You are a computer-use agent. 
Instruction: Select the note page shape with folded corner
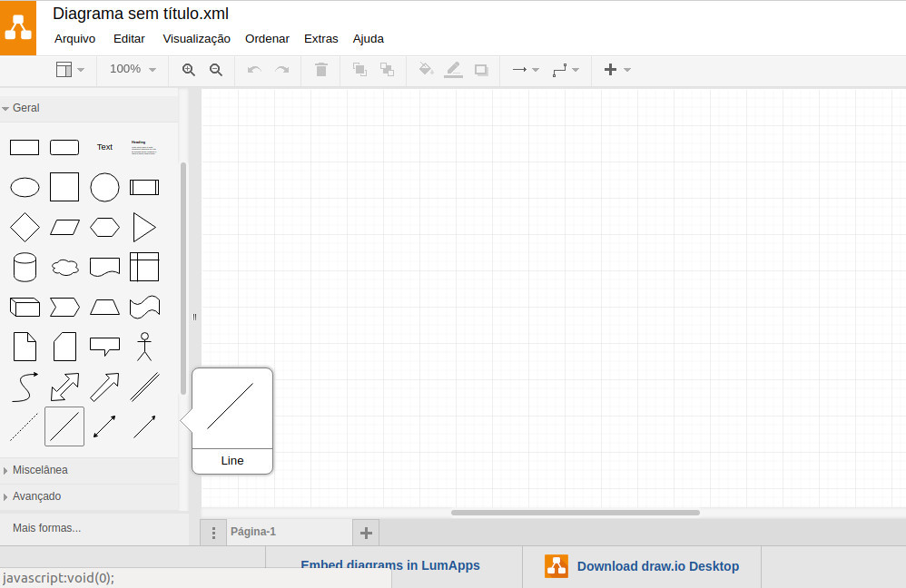tap(25, 347)
